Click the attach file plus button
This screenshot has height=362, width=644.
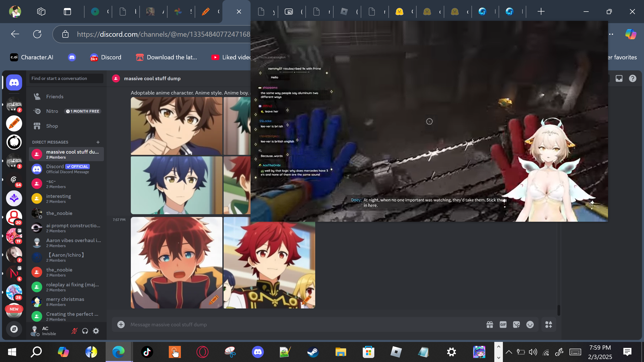coord(121,325)
